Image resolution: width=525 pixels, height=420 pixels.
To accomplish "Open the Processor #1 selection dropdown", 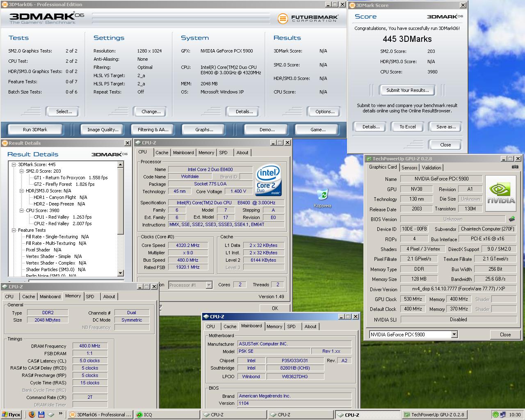I will point(209,285).
